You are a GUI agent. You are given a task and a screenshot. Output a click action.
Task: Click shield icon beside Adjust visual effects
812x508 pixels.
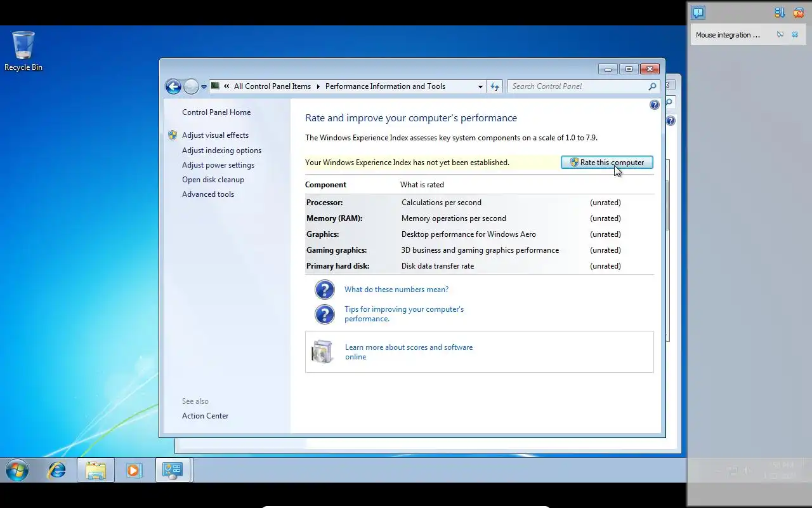[x=173, y=135]
